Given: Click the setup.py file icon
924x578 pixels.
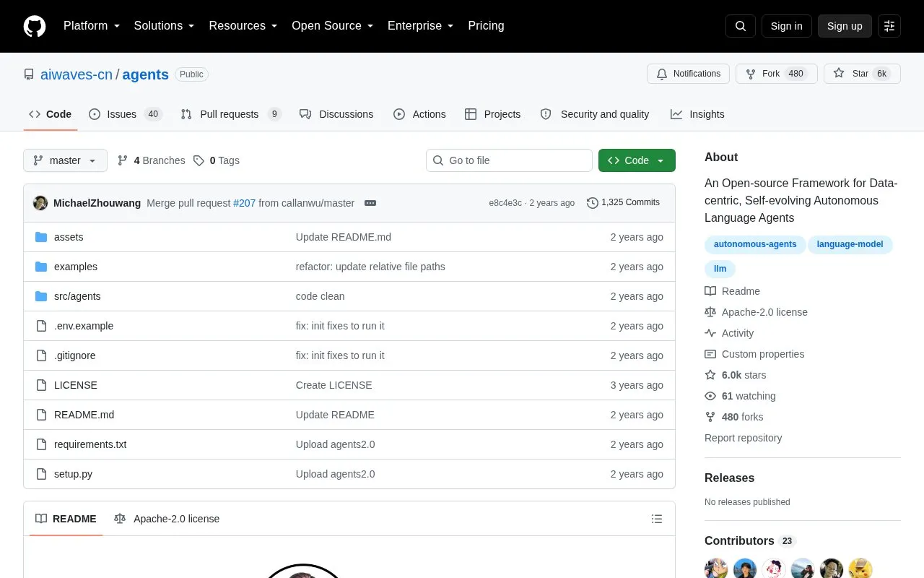Looking at the screenshot, I should pos(41,474).
